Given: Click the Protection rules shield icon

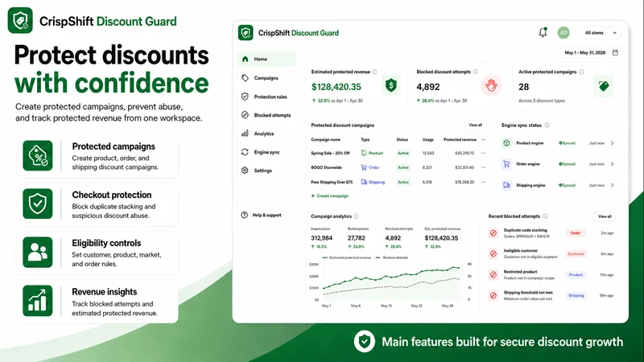Looking at the screenshot, I should 245,97.
